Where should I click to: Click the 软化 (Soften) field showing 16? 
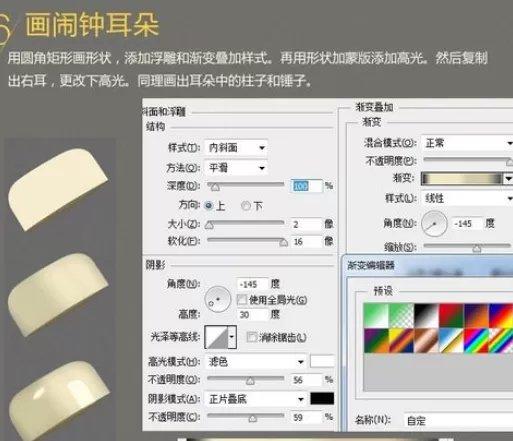coord(306,241)
